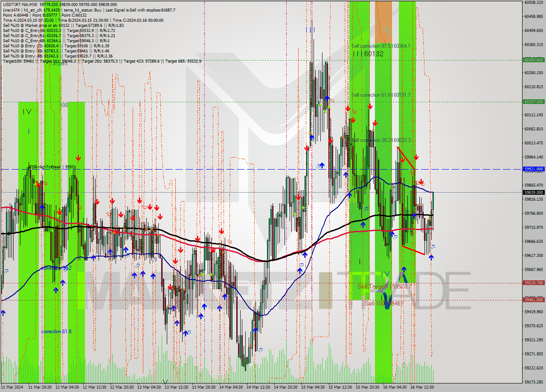Click price axis value 59766.800

(x=534, y=213)
